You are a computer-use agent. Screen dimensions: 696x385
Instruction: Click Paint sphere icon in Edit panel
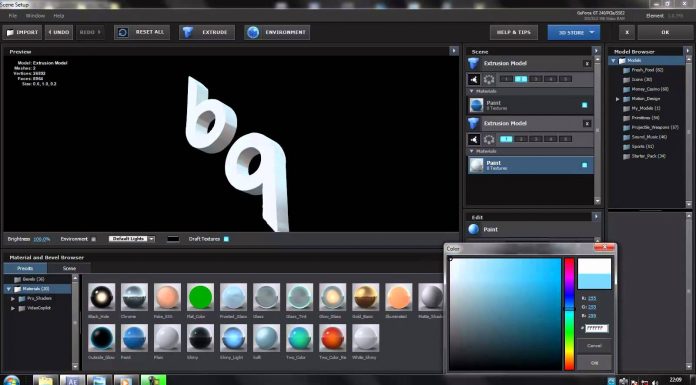coord(474,230)
